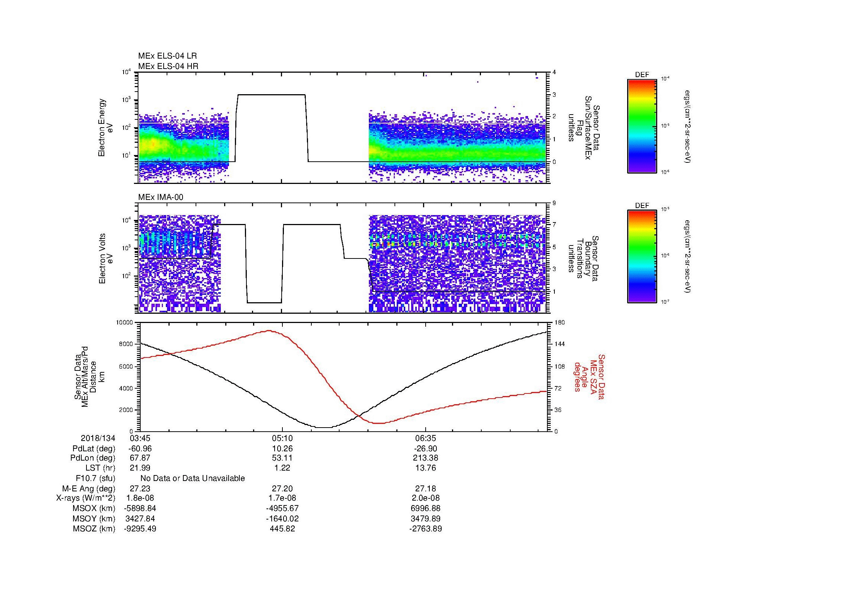Click the 180 tick on SZA axis
This screenshot has height=613, width=868.
pos(560,323)
